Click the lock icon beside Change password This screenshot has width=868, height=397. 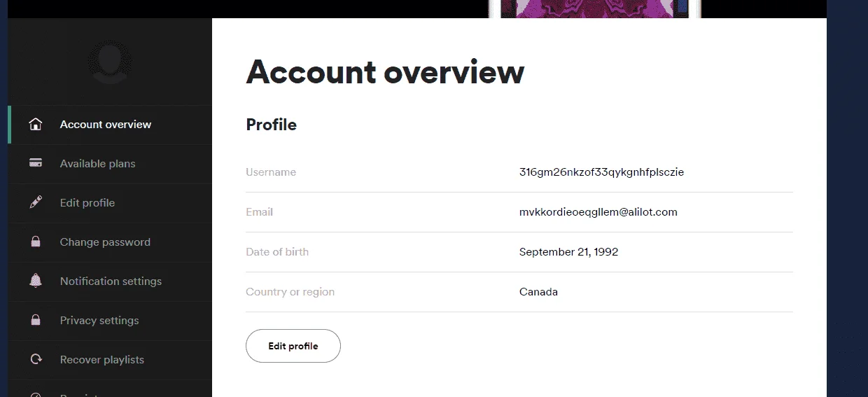click(36, 242)
